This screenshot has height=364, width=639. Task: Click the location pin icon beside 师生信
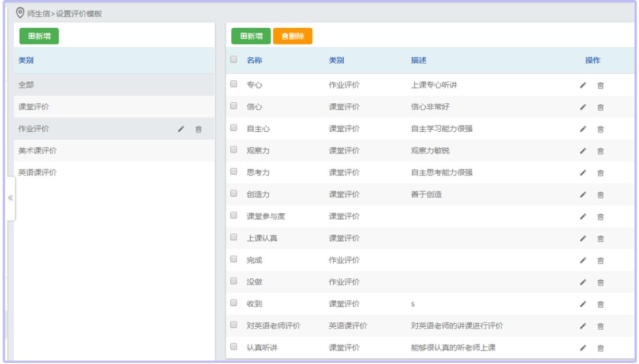(x=20, y=13)
